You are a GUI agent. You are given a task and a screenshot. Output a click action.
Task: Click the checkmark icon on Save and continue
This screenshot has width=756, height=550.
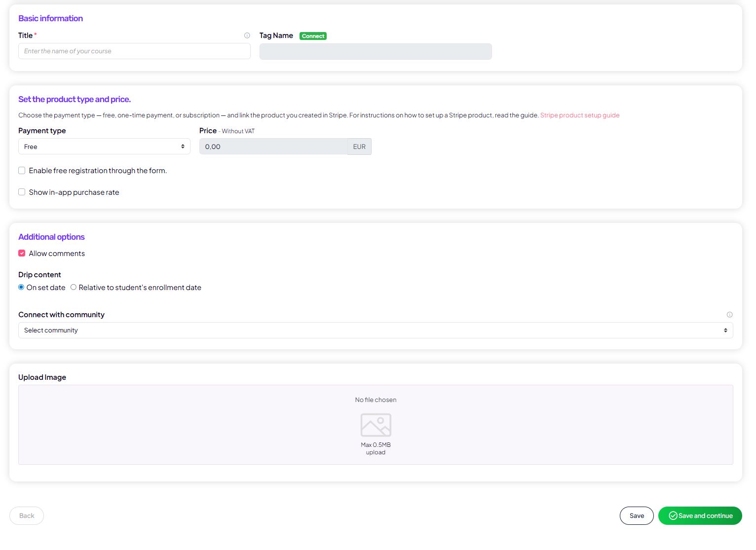click(673, 516)
